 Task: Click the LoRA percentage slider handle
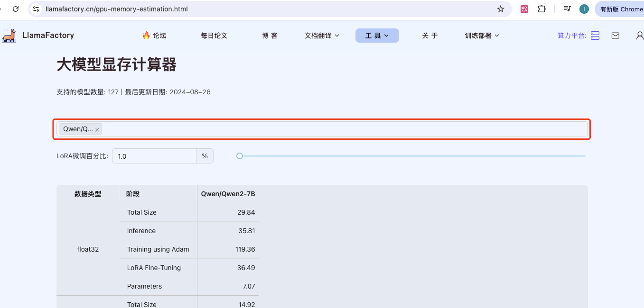click(240, 156)
